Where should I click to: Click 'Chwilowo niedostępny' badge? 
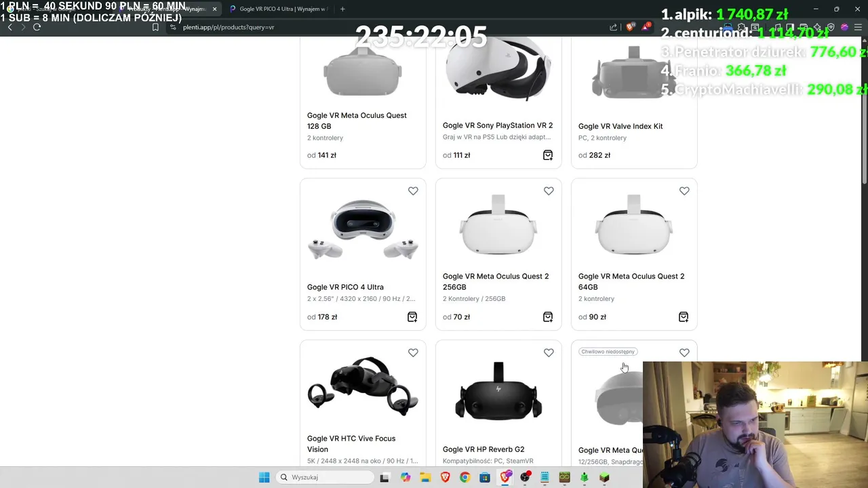(608, 352)
